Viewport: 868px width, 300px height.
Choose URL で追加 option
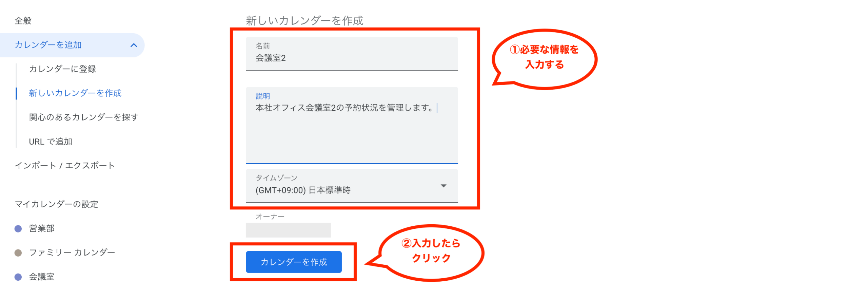point(51,142)
